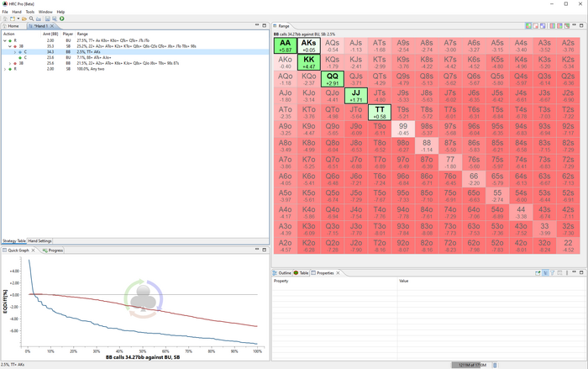Maximize the Properties panel

[x=581, y=272]
